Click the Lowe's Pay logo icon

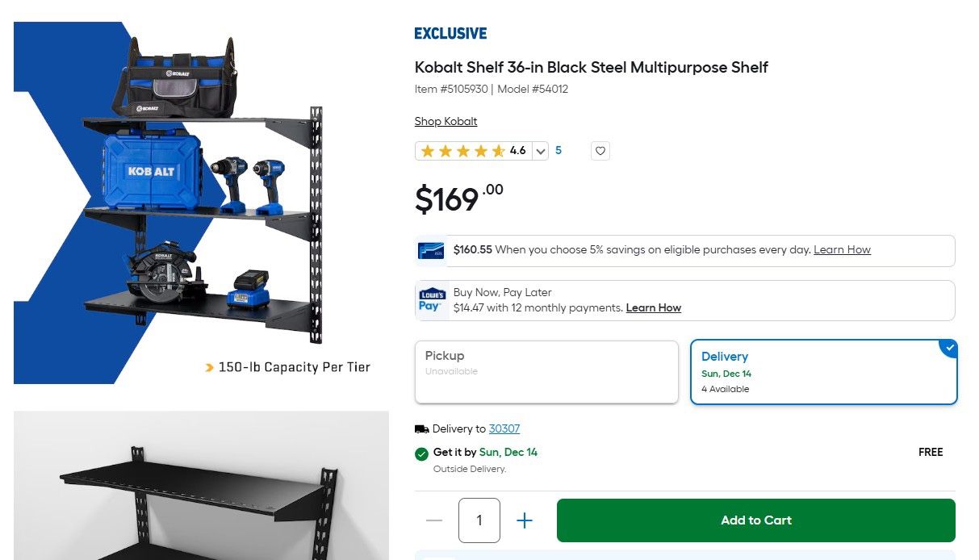click(432, 299)
